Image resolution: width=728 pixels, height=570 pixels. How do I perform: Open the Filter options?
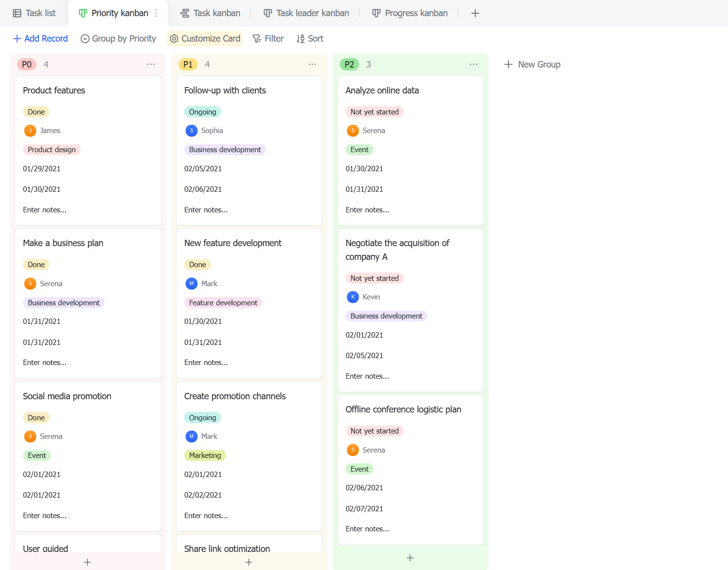268,39
